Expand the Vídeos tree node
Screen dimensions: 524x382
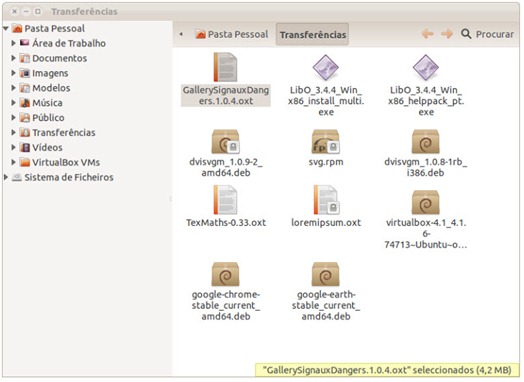13,147
